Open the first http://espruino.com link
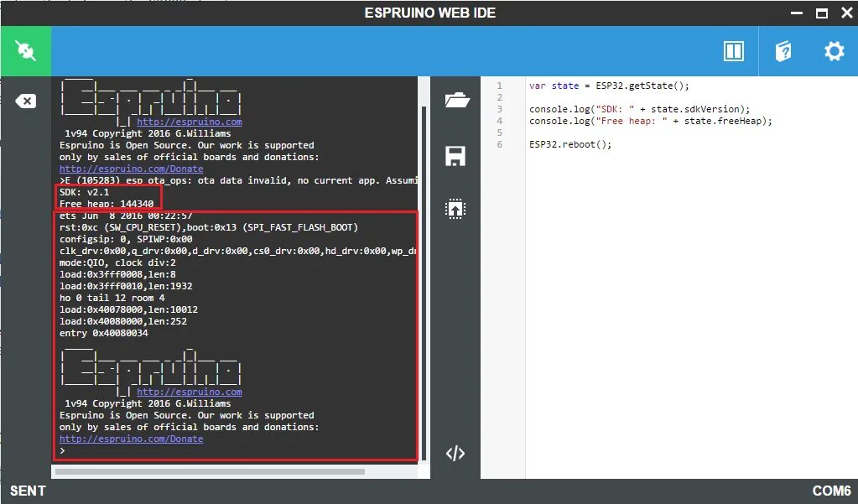This screenshot has width=858, height=504. [x=190, y=122]
